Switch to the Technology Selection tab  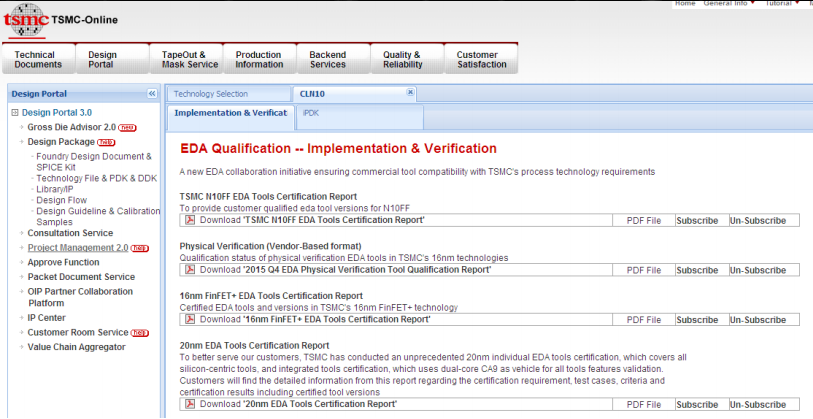[x=229, y=94]
